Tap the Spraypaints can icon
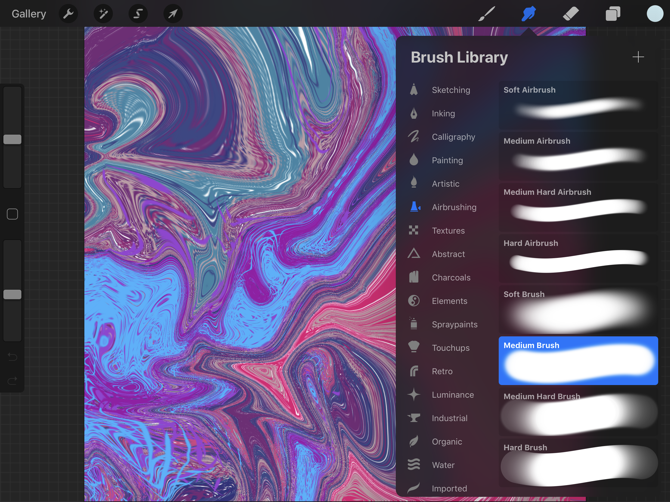Image resolution: width=670 pixels, height=502 pixels. click(414, 324)
